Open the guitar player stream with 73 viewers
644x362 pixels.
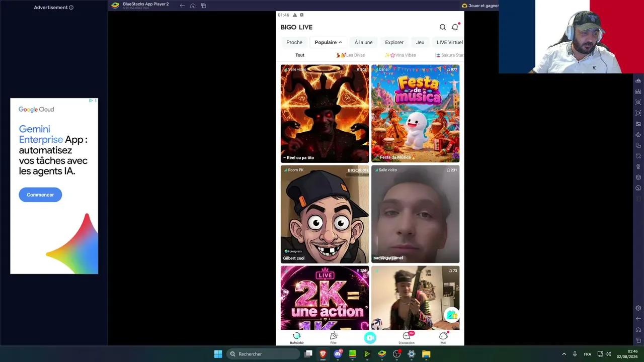(415, 298)
